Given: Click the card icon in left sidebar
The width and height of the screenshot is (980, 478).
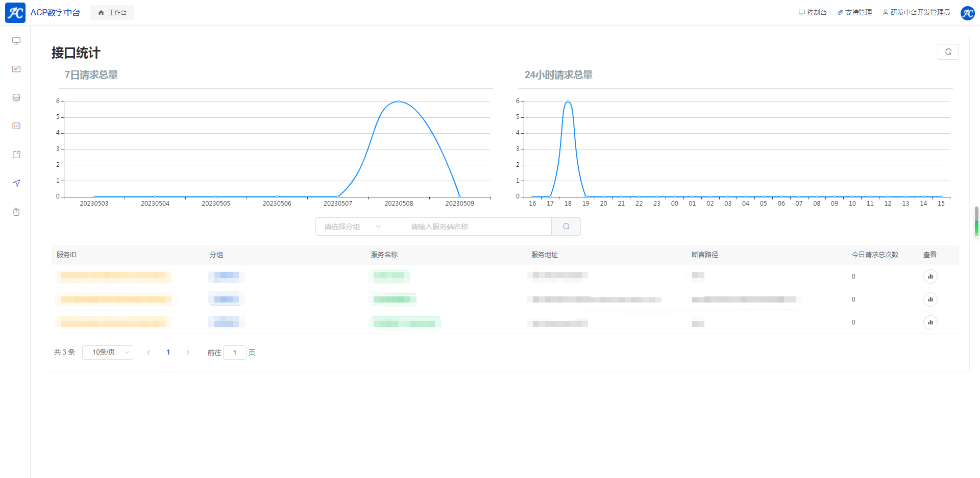Looking at the screenshot, I should (x=16, y=69).
